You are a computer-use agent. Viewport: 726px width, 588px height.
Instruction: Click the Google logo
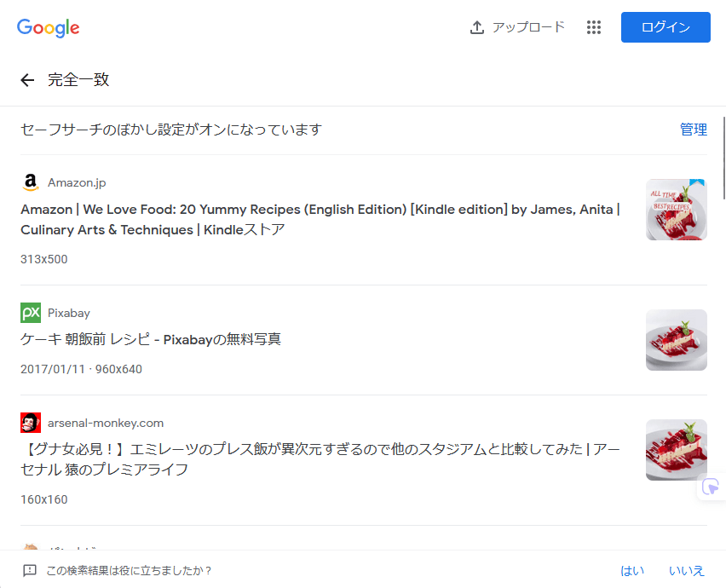pos(49,28)
